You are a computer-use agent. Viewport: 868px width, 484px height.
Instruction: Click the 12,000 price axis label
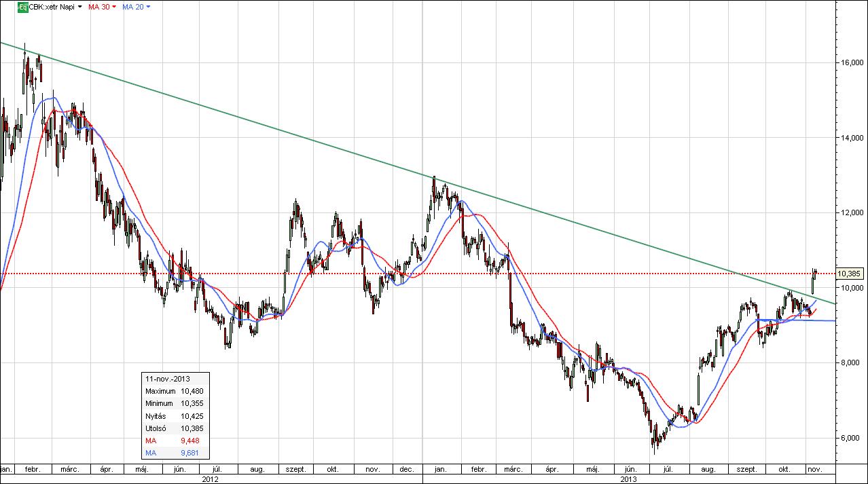pyautogui.click(x=851, y=212)
